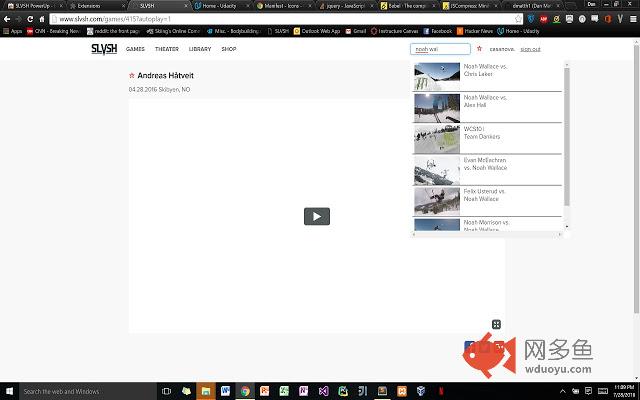Click the Noah Wallace vs. Chris Laker thumbnail
Image resolution: width=640 pixels, height=400 pixels.
(x=437, y=77)
